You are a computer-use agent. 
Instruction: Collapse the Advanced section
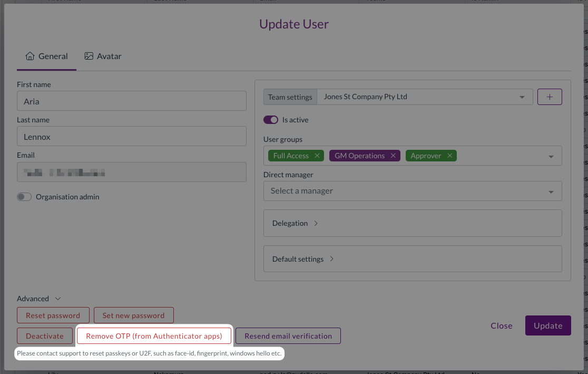tap(39, 299)
